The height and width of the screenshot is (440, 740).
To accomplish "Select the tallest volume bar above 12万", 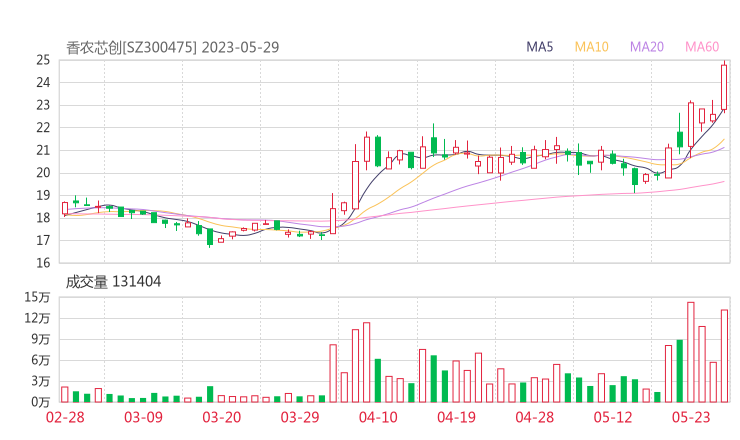I will click(x=691, y=352).
